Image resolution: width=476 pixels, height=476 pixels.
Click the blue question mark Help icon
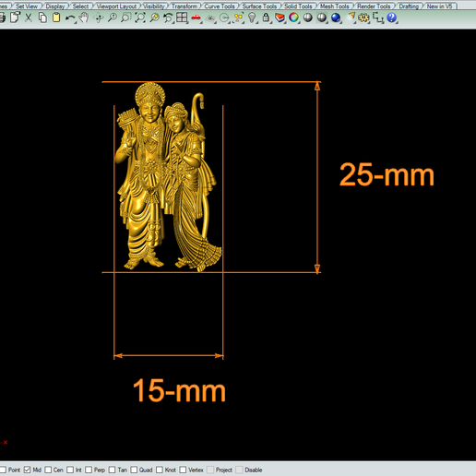coord(392,18)
